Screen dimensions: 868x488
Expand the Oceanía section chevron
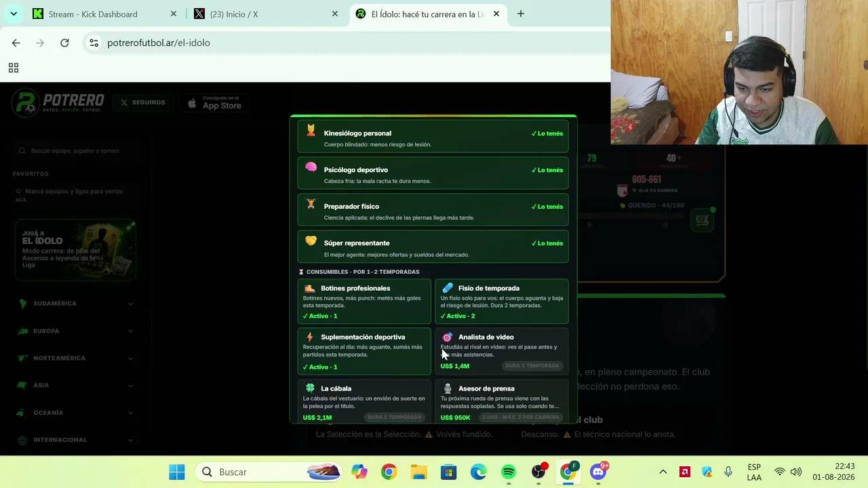[x=130, y=413]
